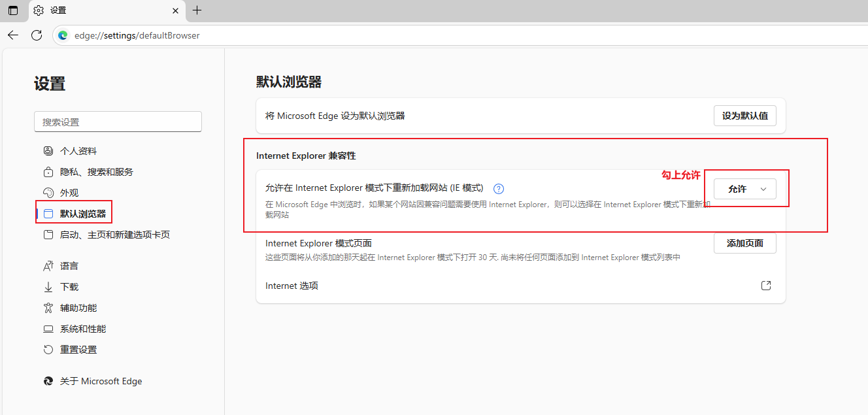
Task: Open the tab actions menu icon
Action: [13, 10]
